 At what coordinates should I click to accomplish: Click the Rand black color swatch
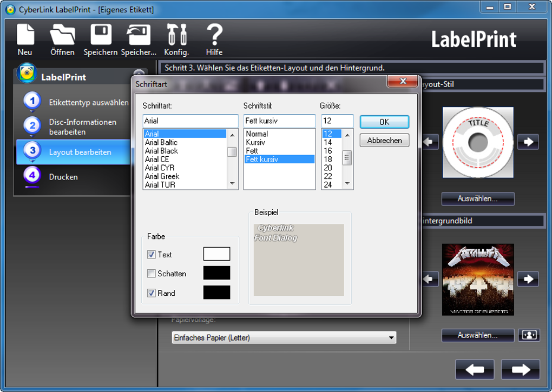point(216,293)
